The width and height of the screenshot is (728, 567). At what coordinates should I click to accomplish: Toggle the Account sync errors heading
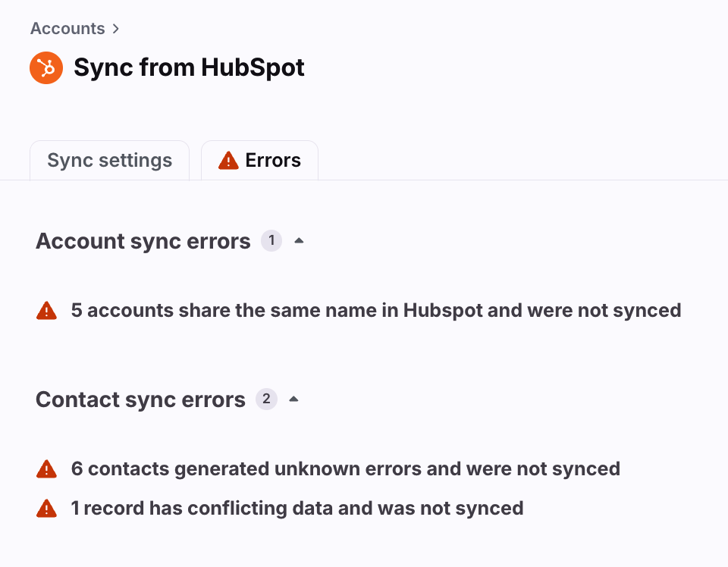[143, 241]
